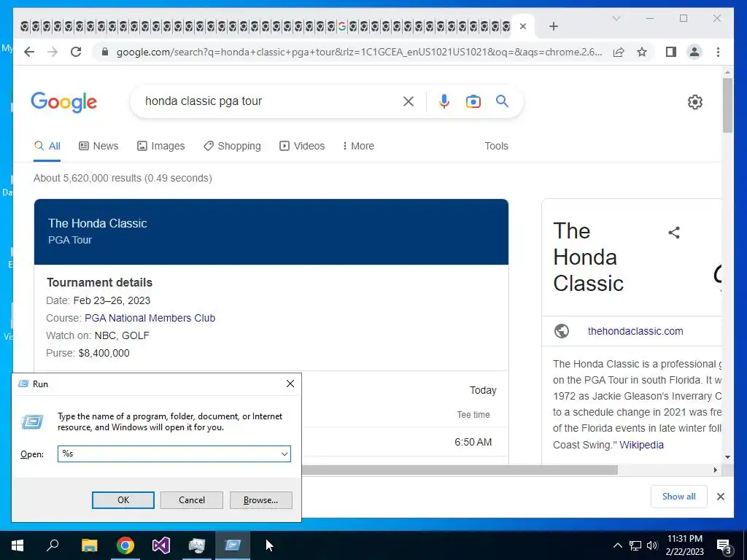Click the Chrome address bar URL
The image size is (747, 560).
pos(359,52)
